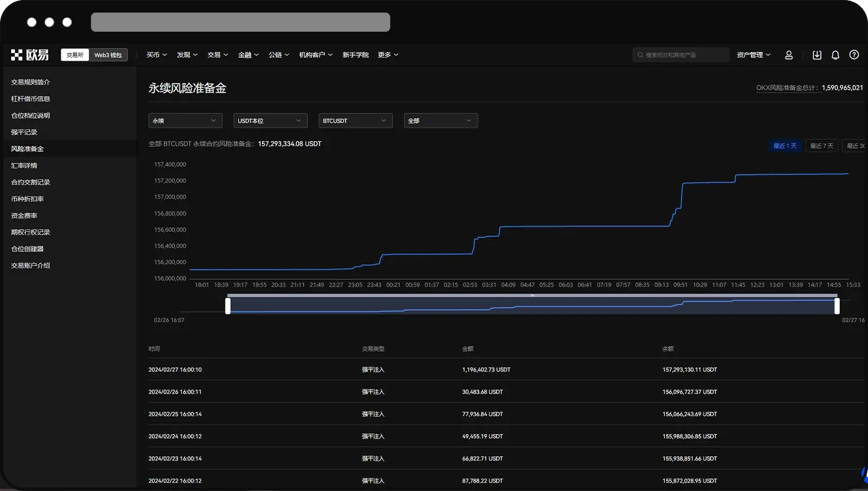
Task: Click the 77,936.84 USDT amount
Action: [482, 414]
